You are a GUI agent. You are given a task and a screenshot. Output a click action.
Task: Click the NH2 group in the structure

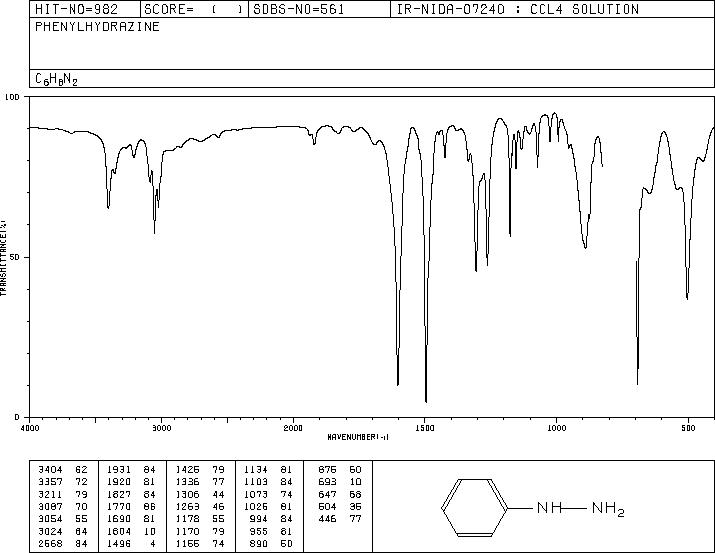[608, 509]
